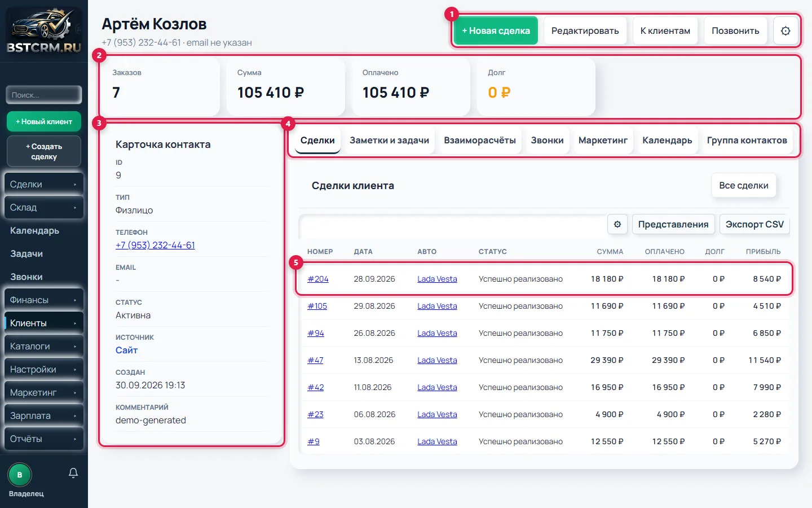Expand the Зарплата sidebar menu
This screenshot has width=812, height=508.
tap(44, 415)
